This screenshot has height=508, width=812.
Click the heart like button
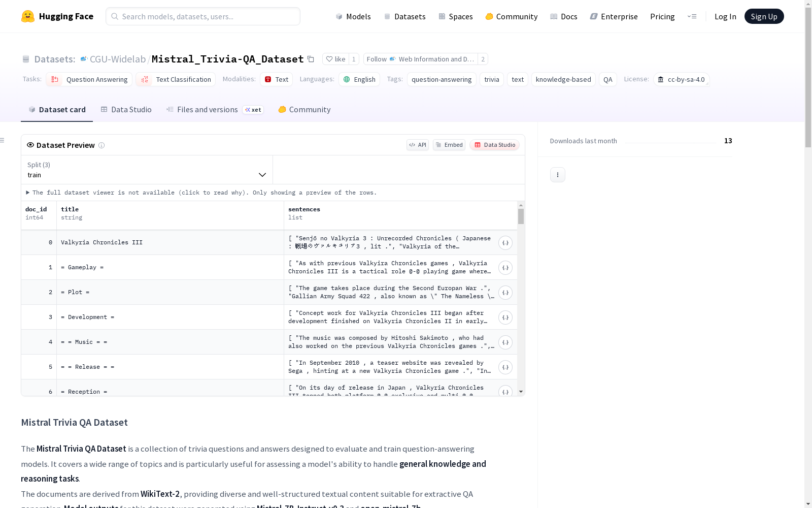335,59
